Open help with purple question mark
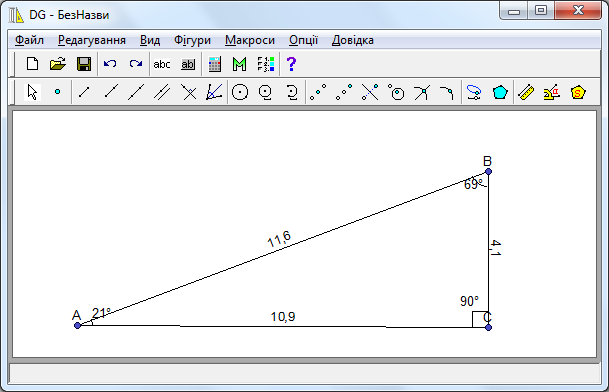Viewport: 609px width, 392px height. pos(291,64)
